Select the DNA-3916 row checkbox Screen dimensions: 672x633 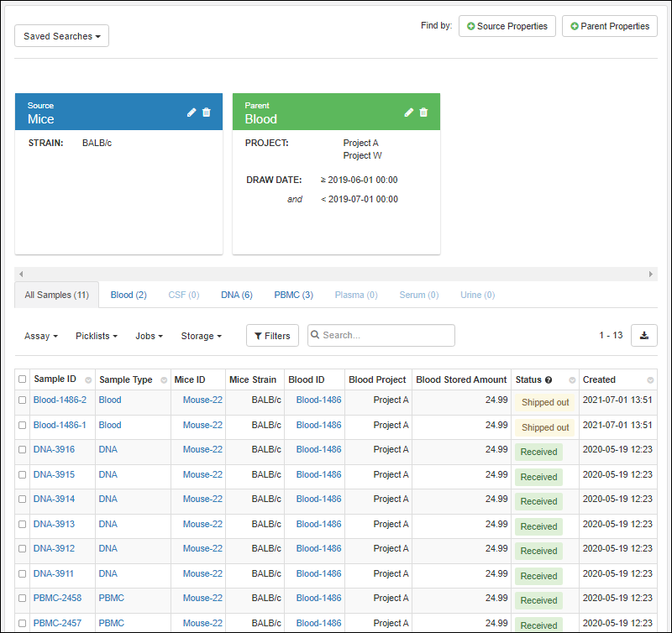click(23, 450)
